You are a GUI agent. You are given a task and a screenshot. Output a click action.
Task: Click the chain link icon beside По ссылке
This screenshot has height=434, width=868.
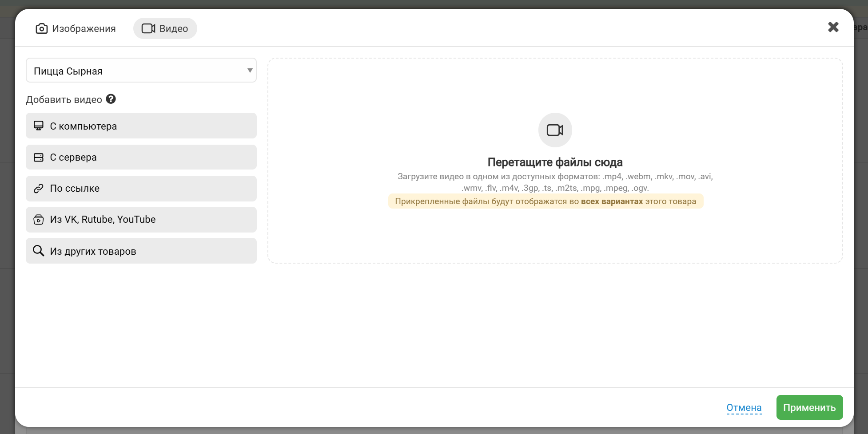click(x=39, y=189)
